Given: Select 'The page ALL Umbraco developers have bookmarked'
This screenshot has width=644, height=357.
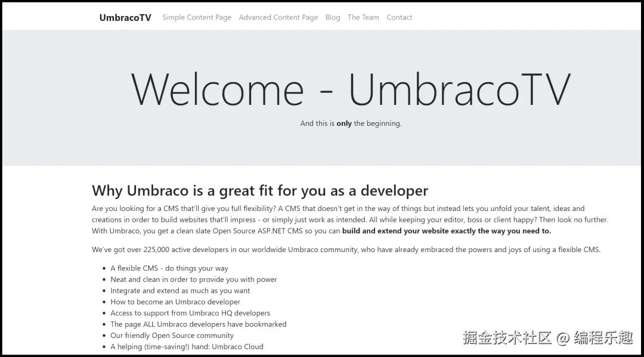Looking at the screenshot, I should point(199,324).
